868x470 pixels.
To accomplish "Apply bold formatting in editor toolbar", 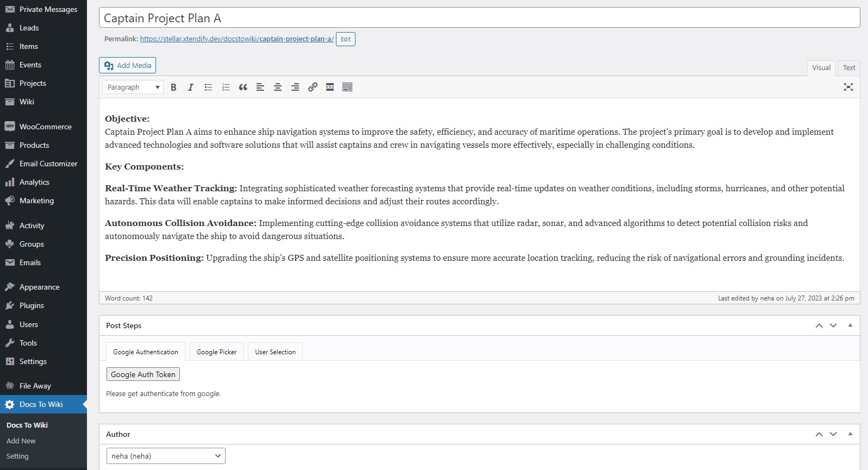I will [173, 87].
